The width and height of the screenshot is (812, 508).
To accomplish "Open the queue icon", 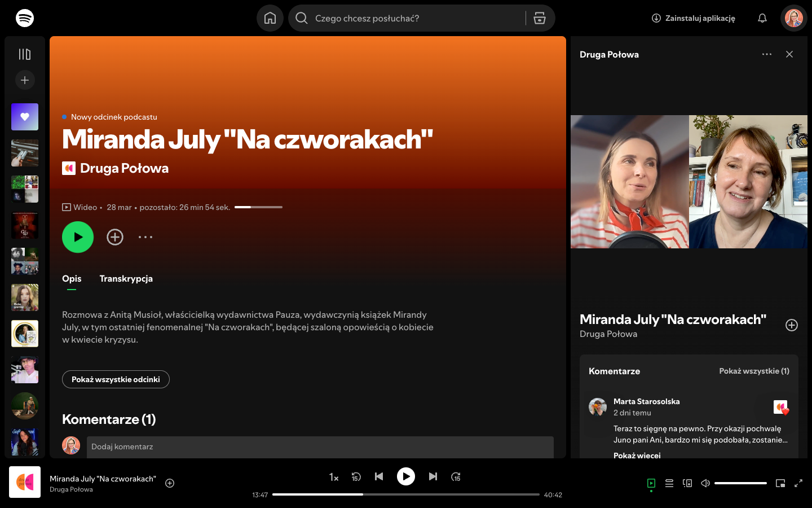I will coord(669,483).
